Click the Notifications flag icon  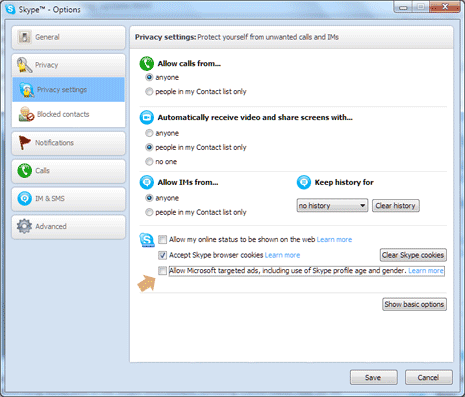(24, 142)
